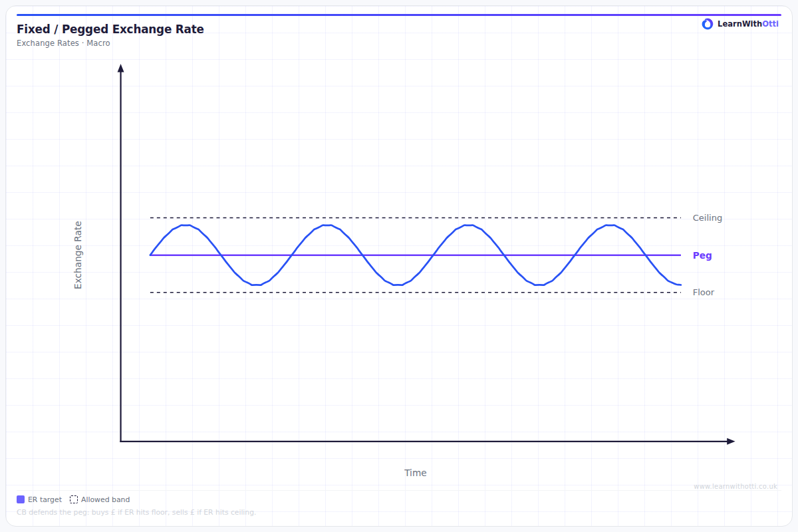The height and width of the screenshot is (532, 798).
Task: Click the 'Time' axis label
Action: point(416,473)
